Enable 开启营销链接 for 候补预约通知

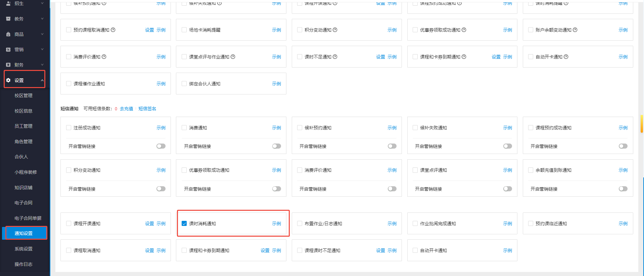[x=392, y=146]
